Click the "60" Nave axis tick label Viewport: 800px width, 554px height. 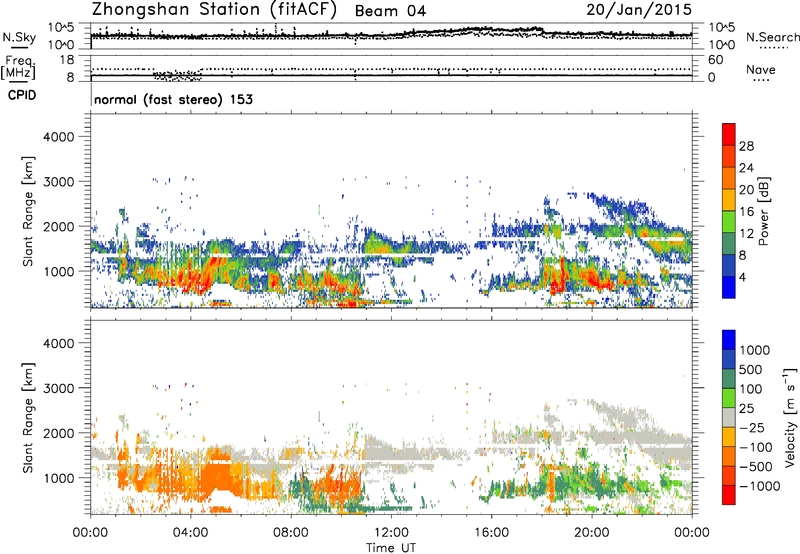(x=715, y=60)
